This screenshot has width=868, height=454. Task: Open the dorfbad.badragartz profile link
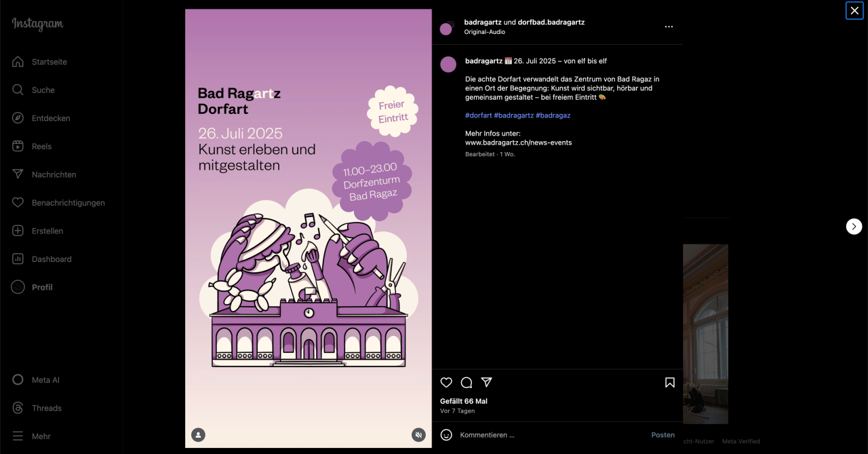(551, 22)
